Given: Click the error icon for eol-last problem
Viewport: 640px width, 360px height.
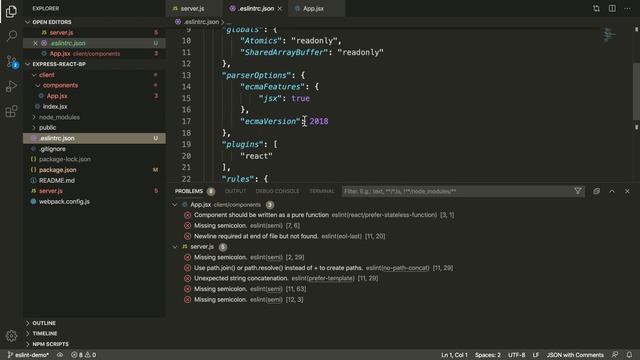Looking at the screenshot, I should tap(187, 236).
